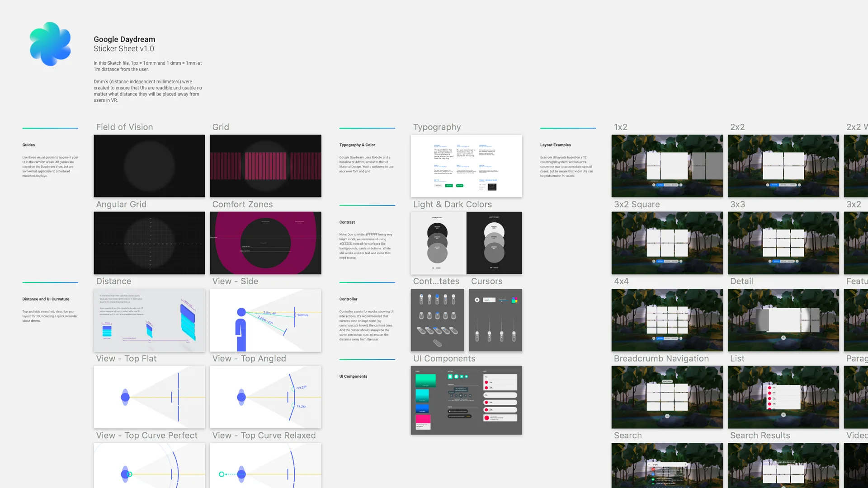Open the Typography artboard thumbnail

(466, 165)
